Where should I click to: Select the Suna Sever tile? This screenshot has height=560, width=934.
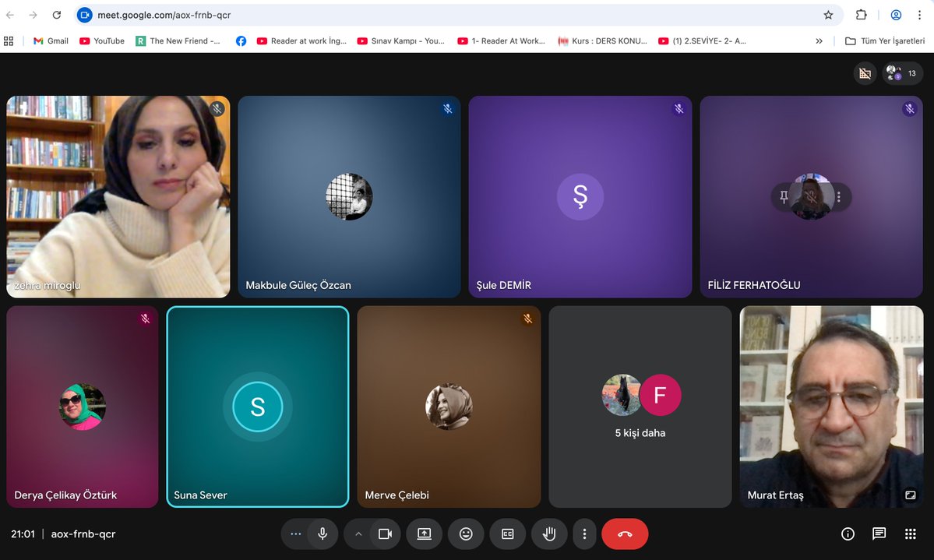click(x=258, y=407)
